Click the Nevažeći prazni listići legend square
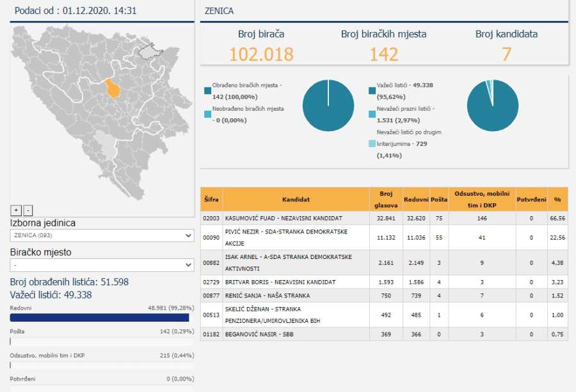This screenshot has height=392, width=576. (x=372, y=113)
